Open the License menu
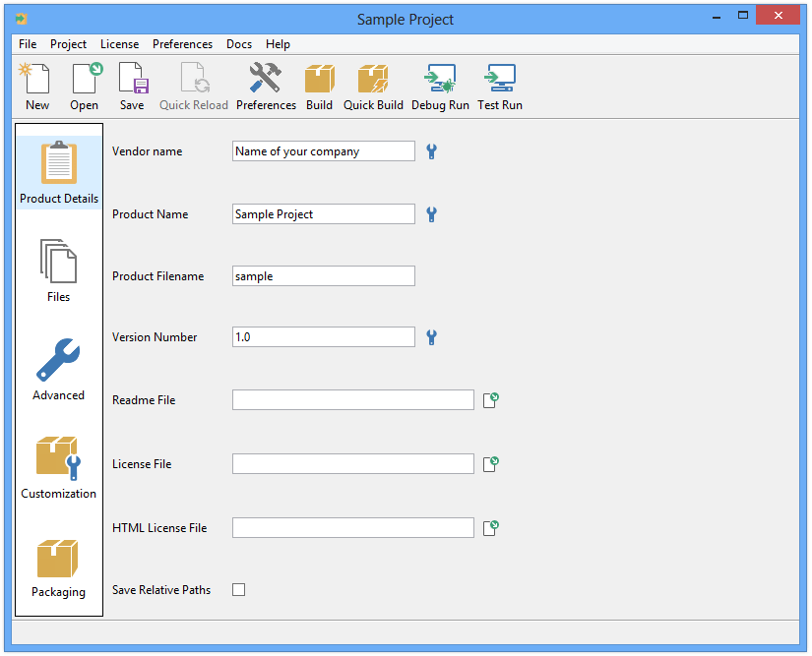 pyautogui.click(x=119, y=44)
